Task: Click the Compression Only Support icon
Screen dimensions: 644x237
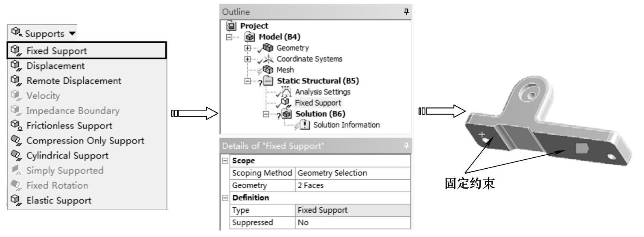Action: 15,141
